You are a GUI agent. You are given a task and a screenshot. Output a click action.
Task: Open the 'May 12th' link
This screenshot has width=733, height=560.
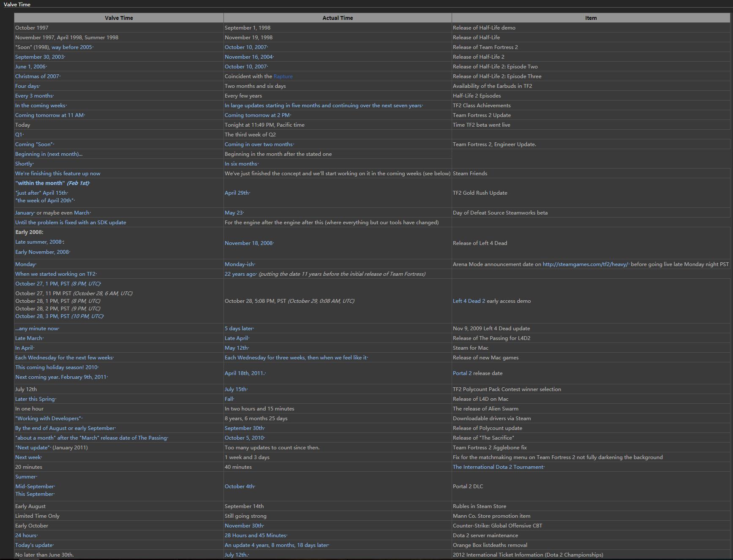(x=236, y=348)
